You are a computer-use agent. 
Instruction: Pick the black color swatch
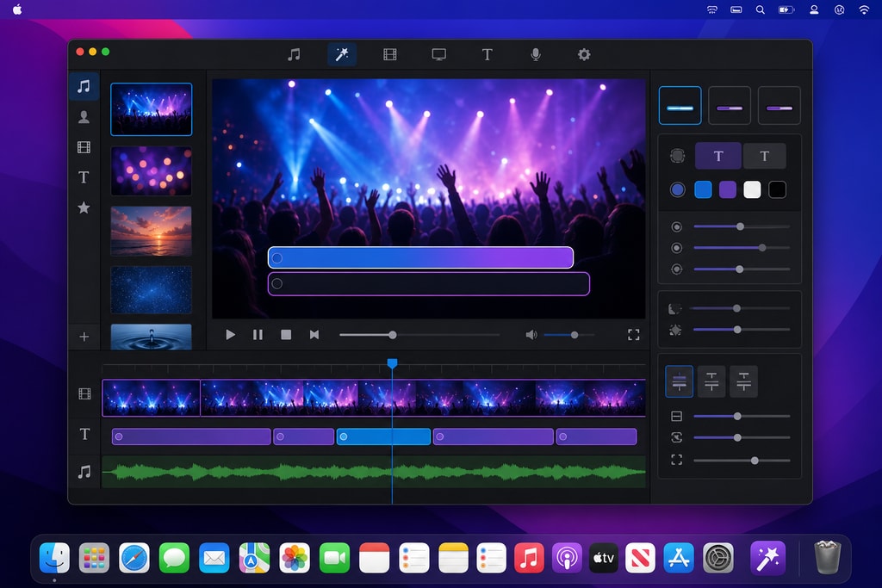pos(777,190)
